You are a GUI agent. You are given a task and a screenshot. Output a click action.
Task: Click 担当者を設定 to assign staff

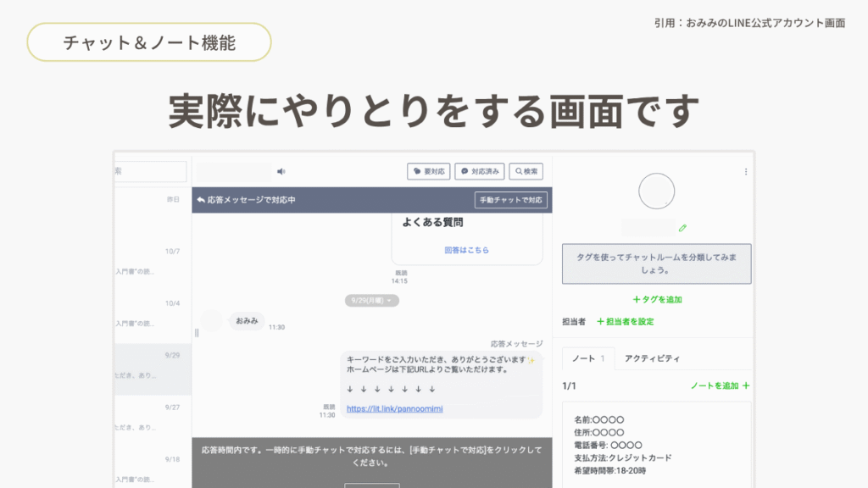tap(626, 321)
